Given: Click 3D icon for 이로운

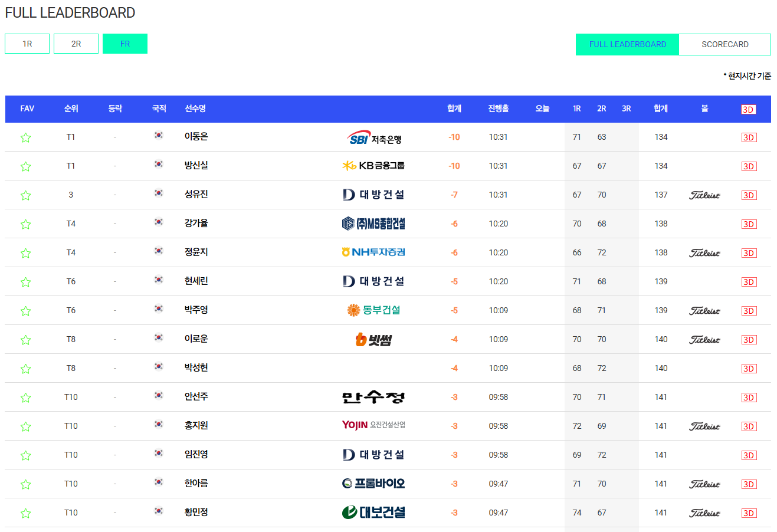Looking at the screenshot, I should (749, 340).
